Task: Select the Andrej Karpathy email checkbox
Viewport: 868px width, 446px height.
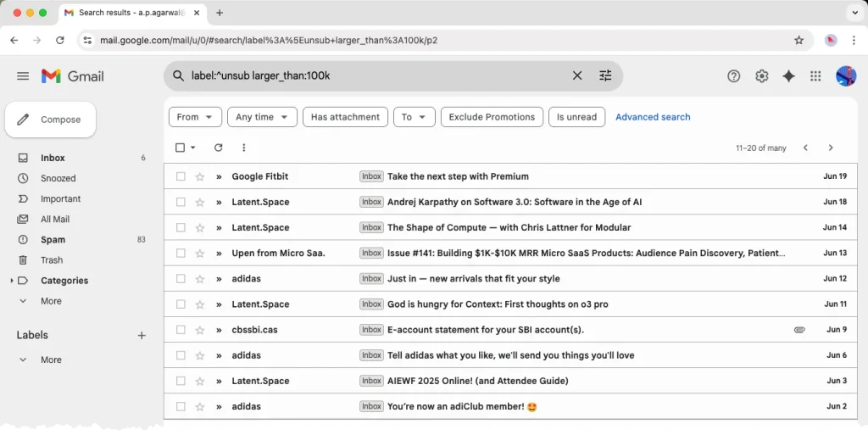Action: (x=181, y=202)
